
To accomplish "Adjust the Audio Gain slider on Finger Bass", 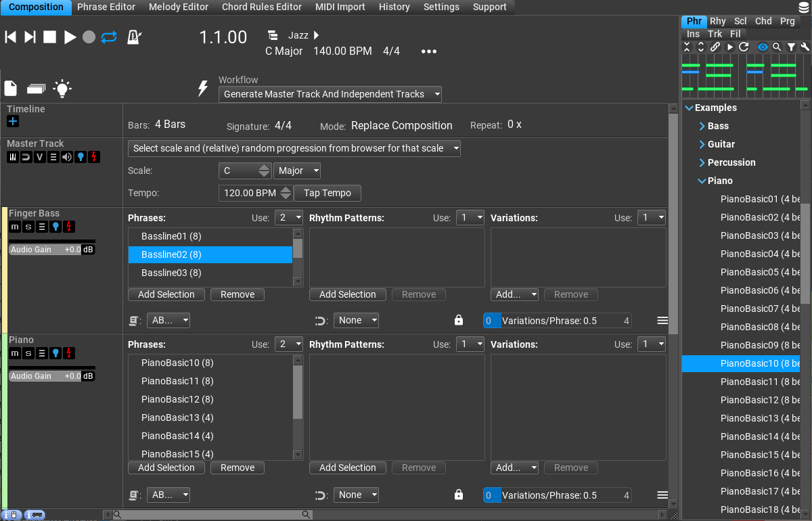I will [47, 249].
